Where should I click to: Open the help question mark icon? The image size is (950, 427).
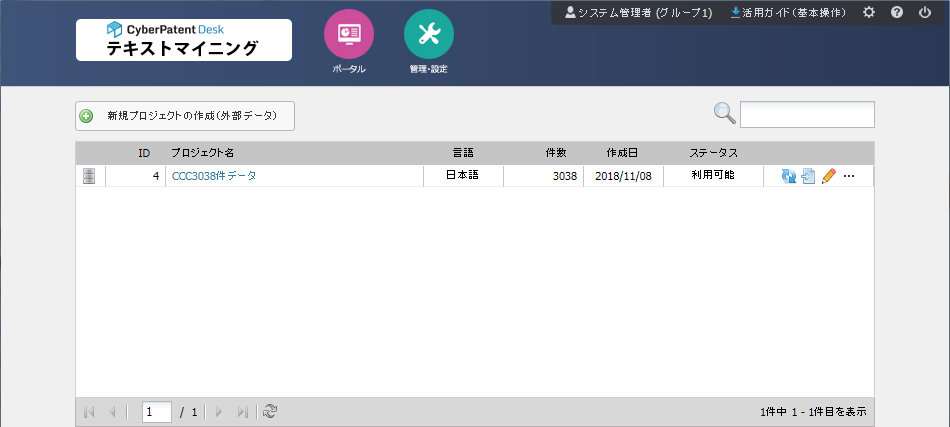point(896,13)
